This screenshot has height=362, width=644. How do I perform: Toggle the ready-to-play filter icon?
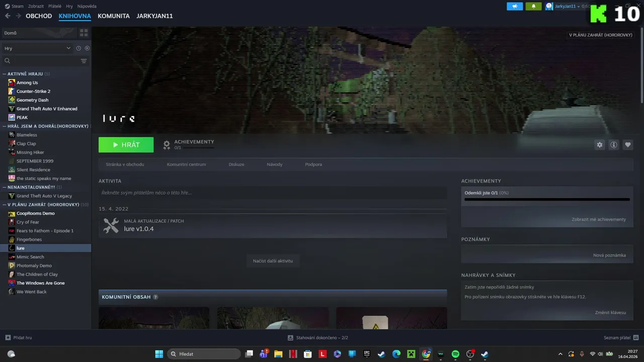click(x=87, y=48)
